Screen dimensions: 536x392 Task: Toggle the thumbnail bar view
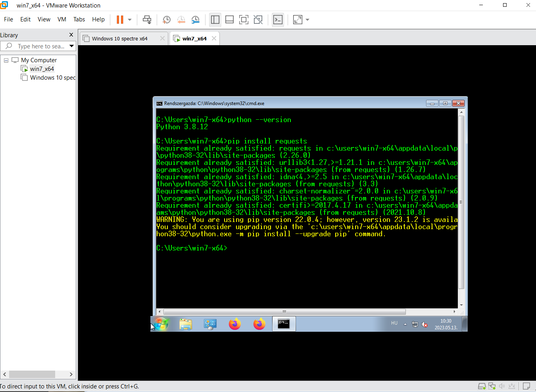tap(229, 19)
